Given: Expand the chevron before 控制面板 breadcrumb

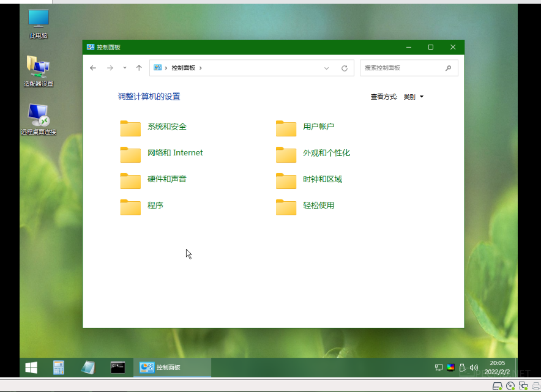Looking at the screenshot, I should (166, 68).
